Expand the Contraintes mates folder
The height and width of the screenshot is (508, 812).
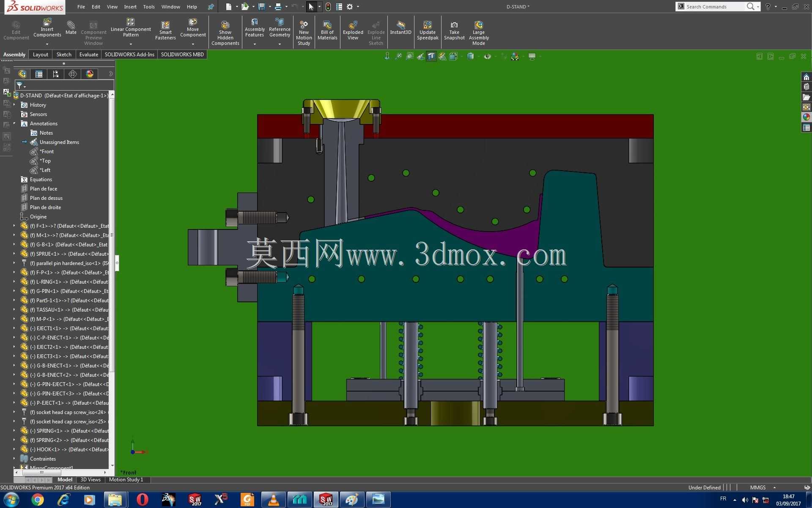14,459
